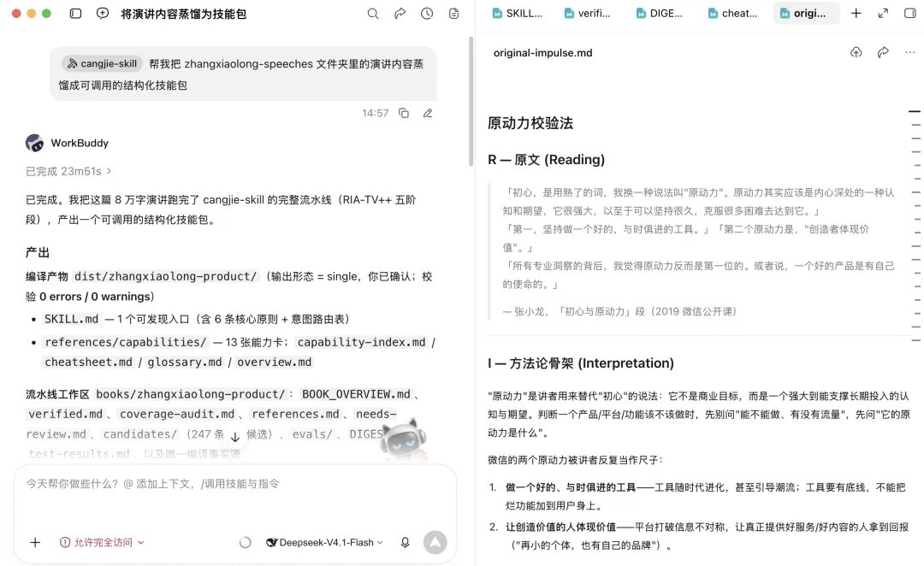Image resolution: width=924 pixels, height=566 pixels.
Task: Share original-impulse.md with arrow icon
Action: (x=883, y=52)
